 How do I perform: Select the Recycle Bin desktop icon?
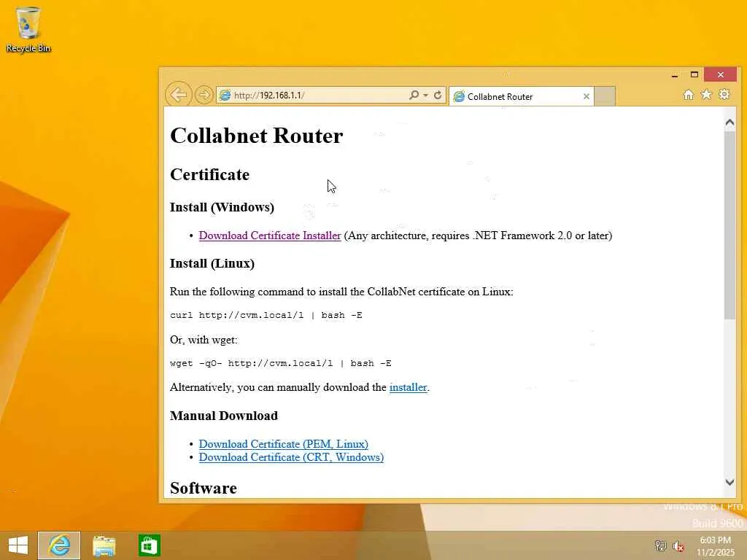pyautogui.click(x=28, y=29)
